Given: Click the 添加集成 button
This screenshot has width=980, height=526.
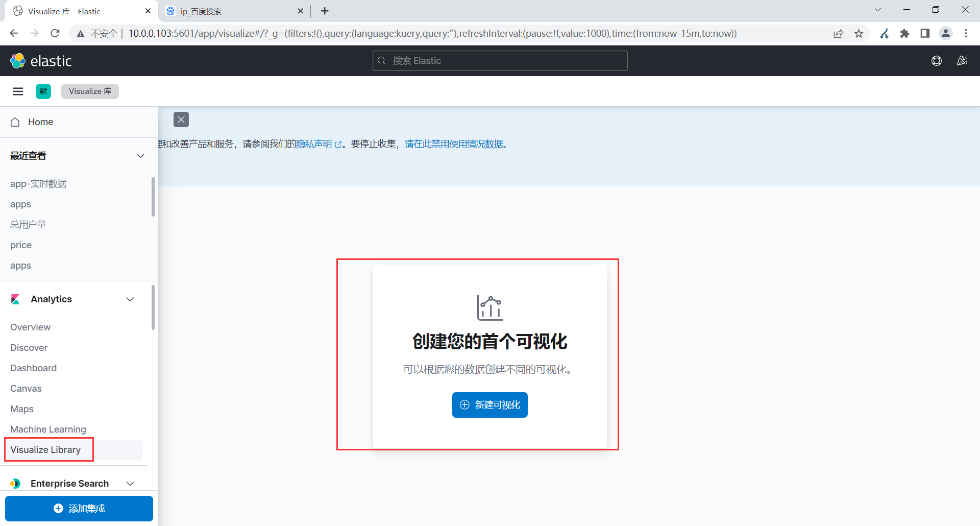Looking at the screenshot, I should click(79, 509).
